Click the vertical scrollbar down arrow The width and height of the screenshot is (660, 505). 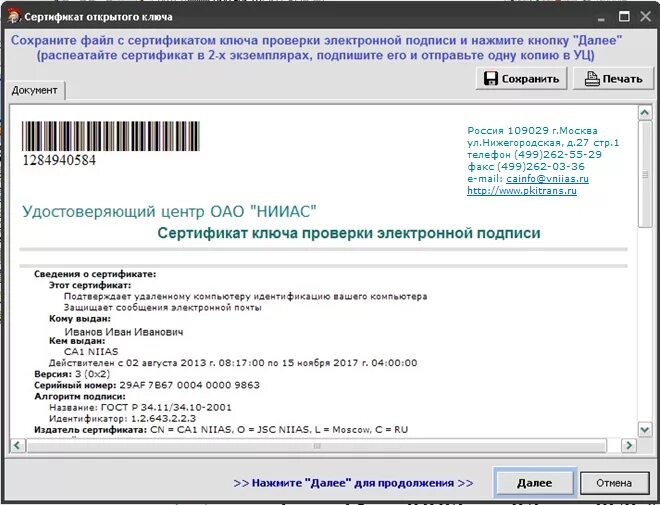[645, 430]
